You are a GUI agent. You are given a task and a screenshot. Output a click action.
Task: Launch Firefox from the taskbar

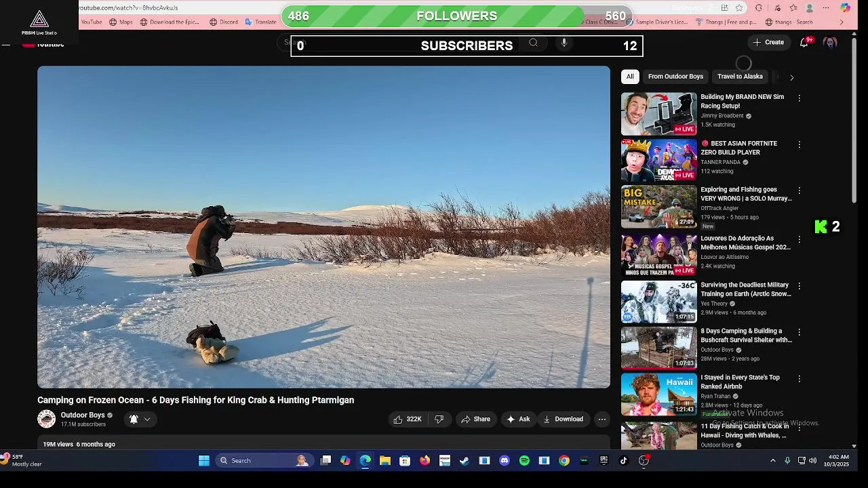pos(425,461)
